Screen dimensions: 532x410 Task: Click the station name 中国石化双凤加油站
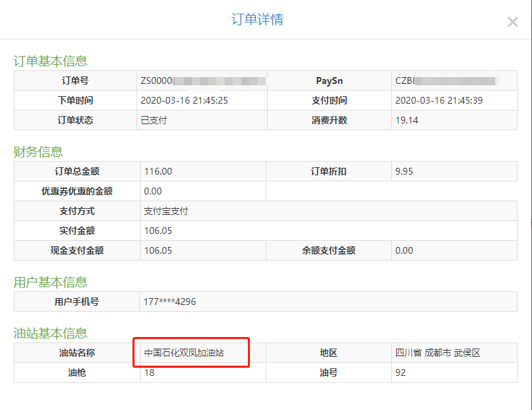coord(184,353)
